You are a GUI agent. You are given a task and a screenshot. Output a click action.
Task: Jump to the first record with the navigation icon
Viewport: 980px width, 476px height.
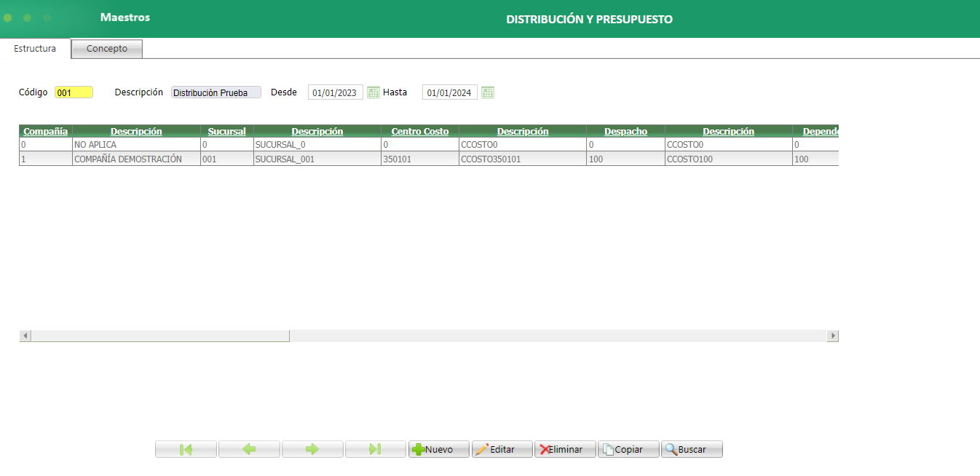(186, 449)
